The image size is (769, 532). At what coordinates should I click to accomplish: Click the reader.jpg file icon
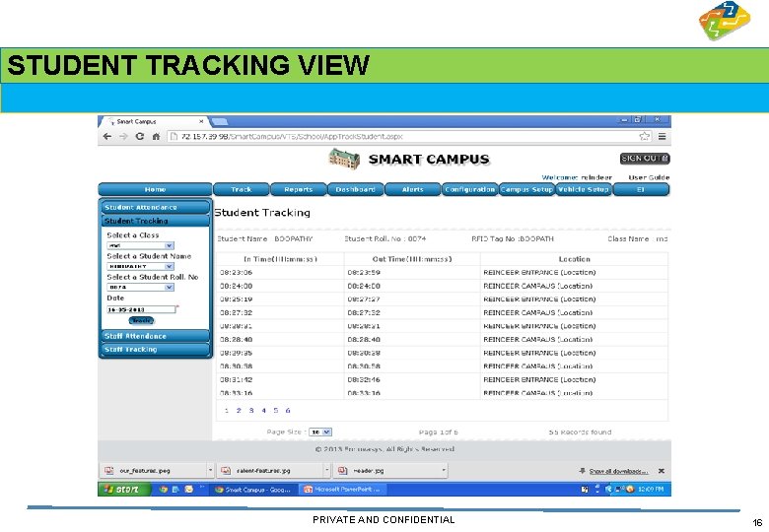tap(342, 471)
